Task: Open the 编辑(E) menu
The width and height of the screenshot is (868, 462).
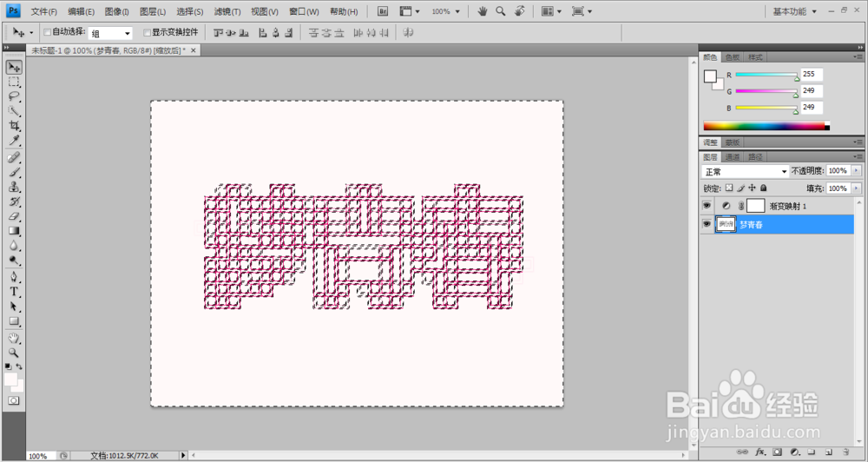Action: (x=81, y=11)
